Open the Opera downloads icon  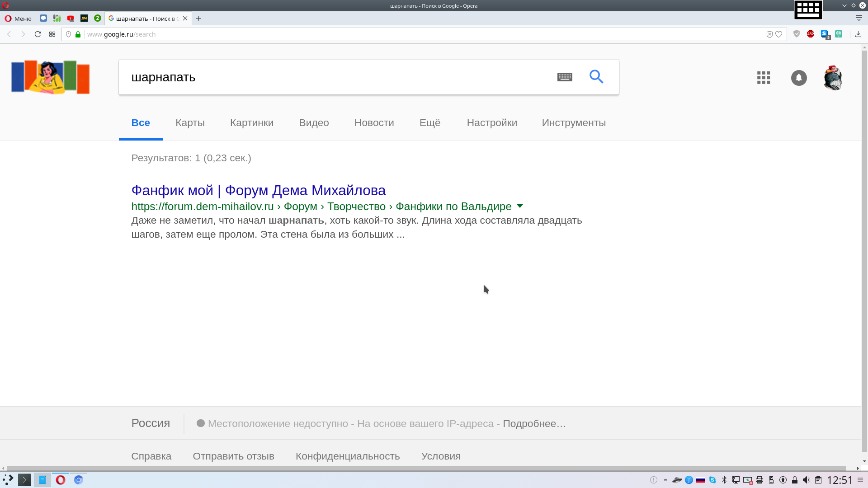pos(858,34)
